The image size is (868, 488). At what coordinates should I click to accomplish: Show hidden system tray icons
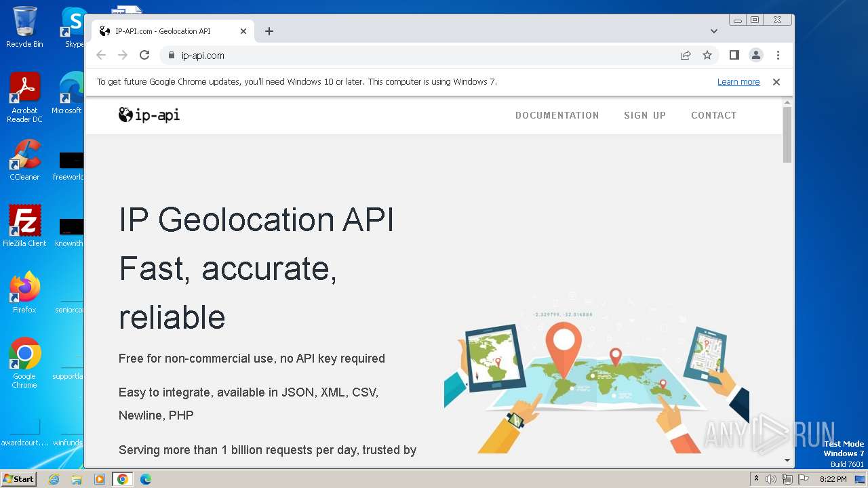756,479
